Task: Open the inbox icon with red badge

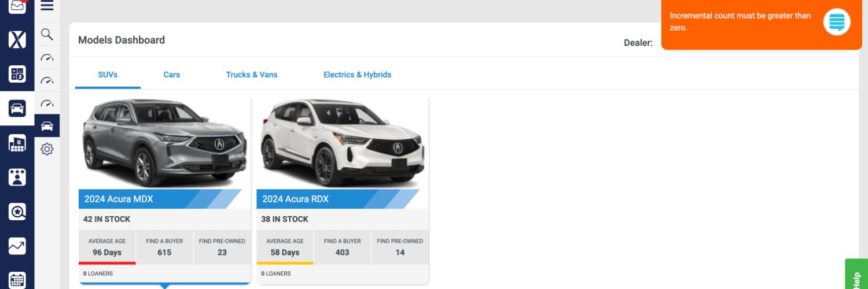Action: pyautogui.click(x=17, y=6)
